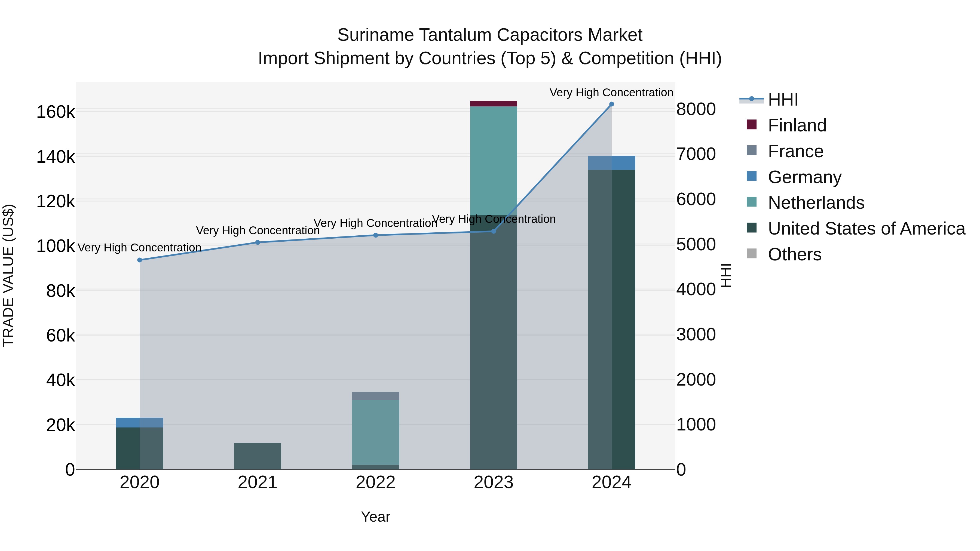Click the 5000 HHI axis tick

click(696, 245)
